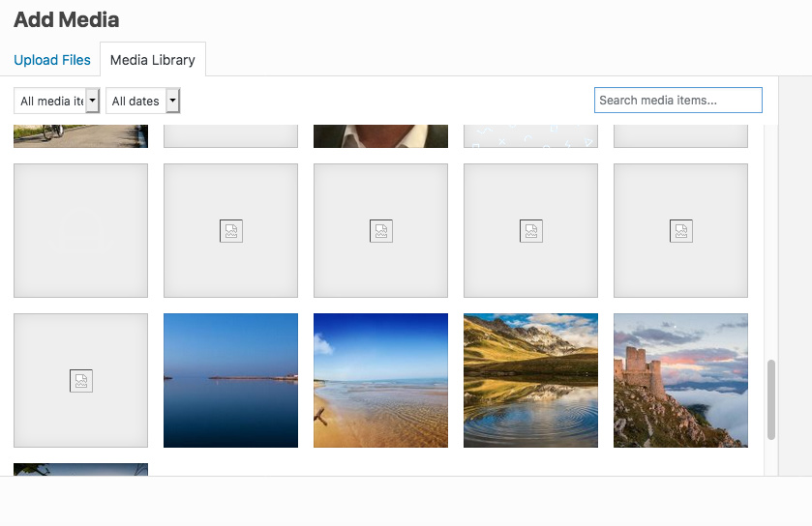Choose the light gray patterned thumbnail
The image size is (812, 526).
pos(530,135)
